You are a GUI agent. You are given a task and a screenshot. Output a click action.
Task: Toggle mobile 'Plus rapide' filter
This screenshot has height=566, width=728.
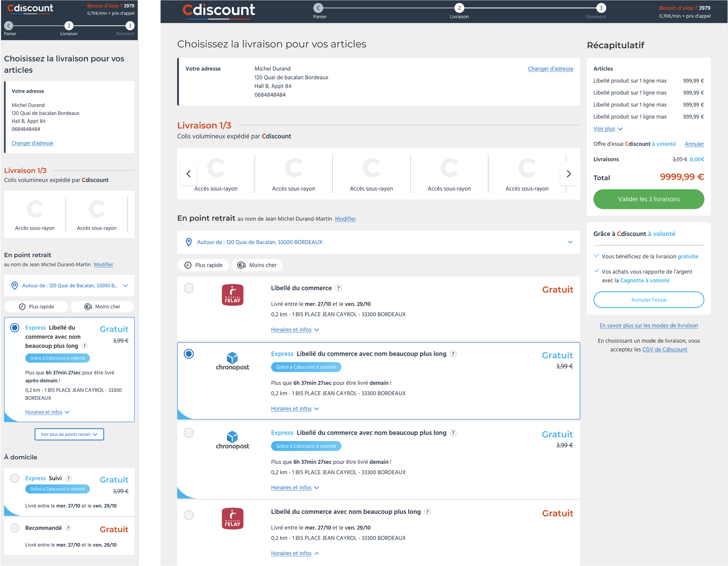click(36, 307)
